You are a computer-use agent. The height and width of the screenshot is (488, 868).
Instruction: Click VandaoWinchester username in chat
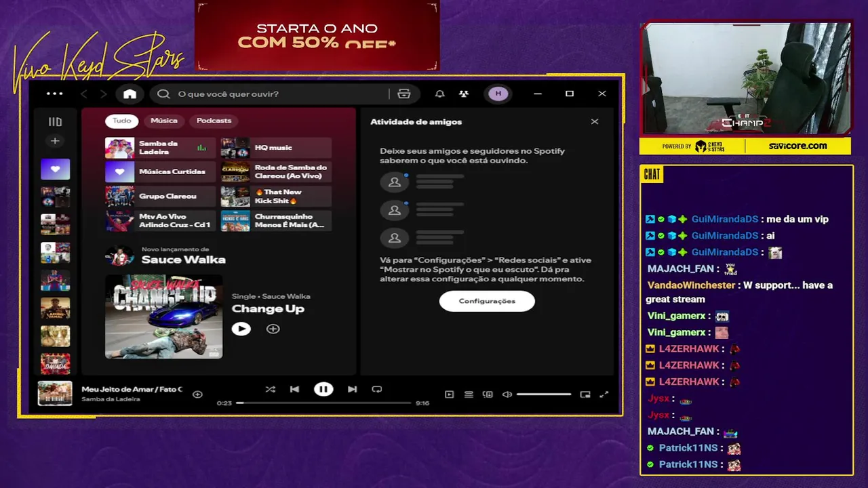(x=691, y=285)
